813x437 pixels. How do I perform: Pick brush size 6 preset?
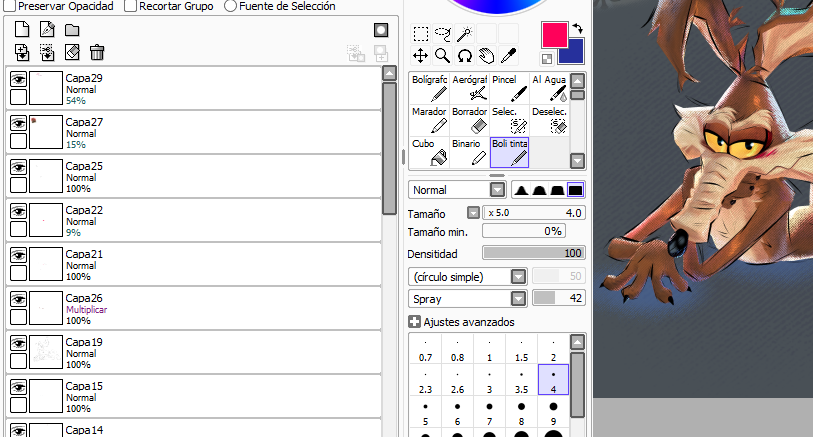coord(457,413)
